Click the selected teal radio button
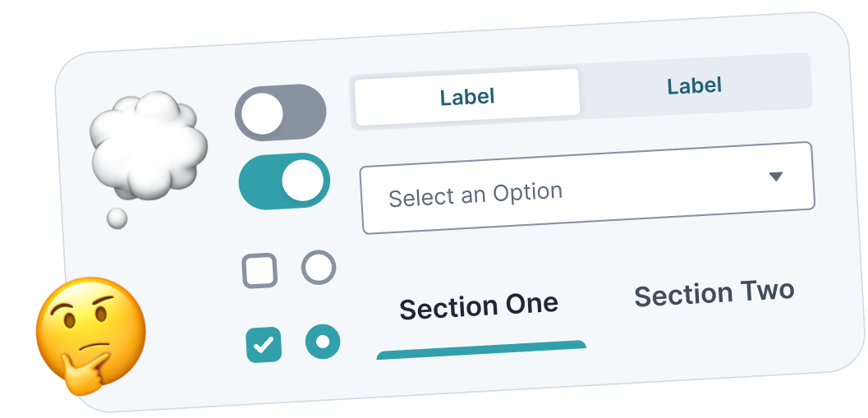 (323, 341)
